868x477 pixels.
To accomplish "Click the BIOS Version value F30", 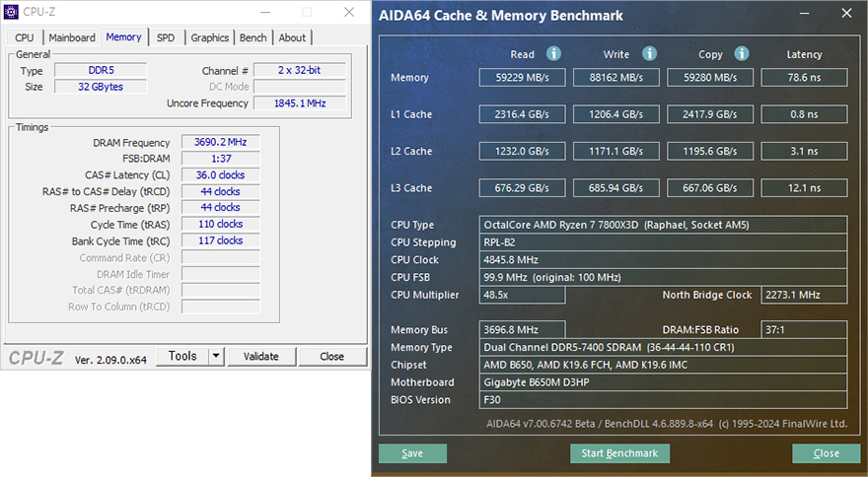I will click(x=663, y=399).
